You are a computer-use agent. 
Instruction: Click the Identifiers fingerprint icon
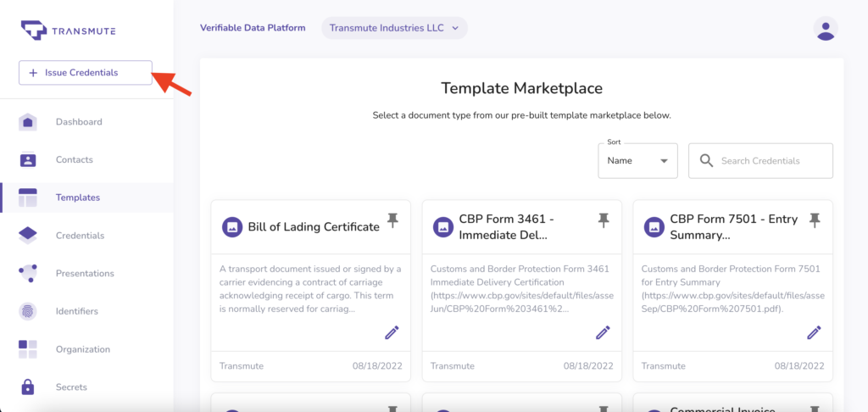pyautogui.click(x=28, y=311)
